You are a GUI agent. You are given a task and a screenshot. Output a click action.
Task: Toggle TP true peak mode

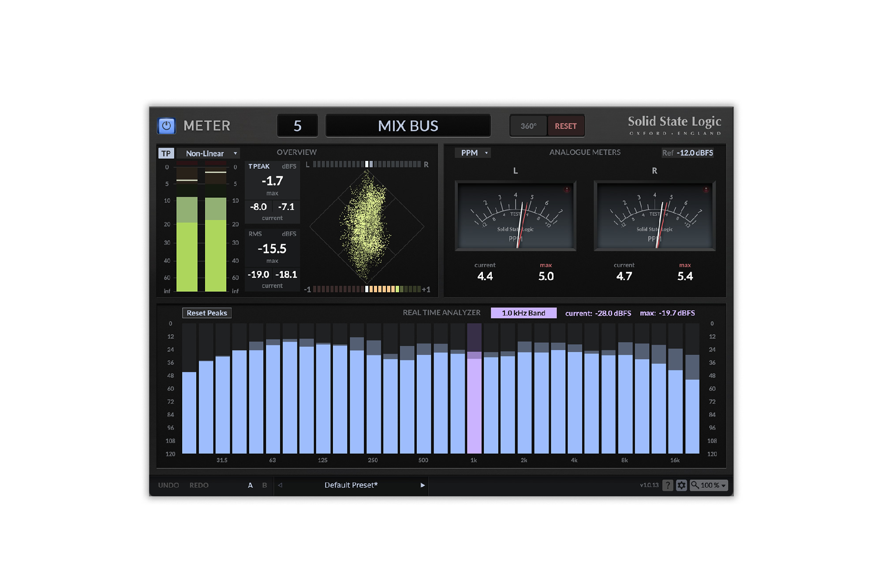pyautogui.click(x=166, y=153)
